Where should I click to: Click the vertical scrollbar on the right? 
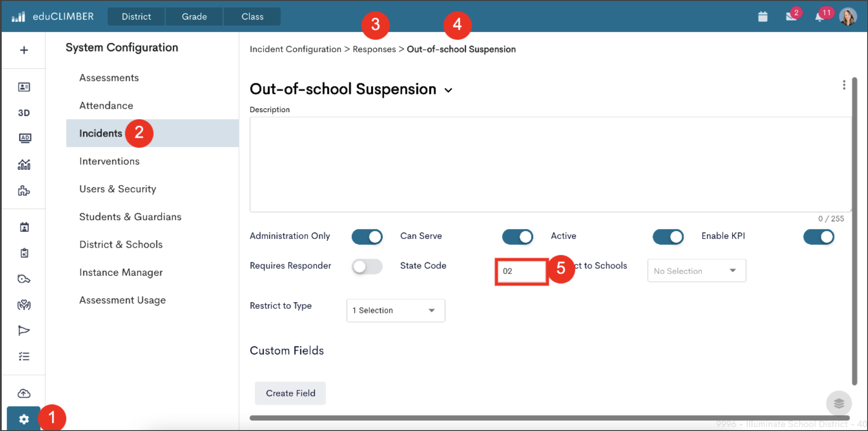pyautogui.click(x=854, y=231)
